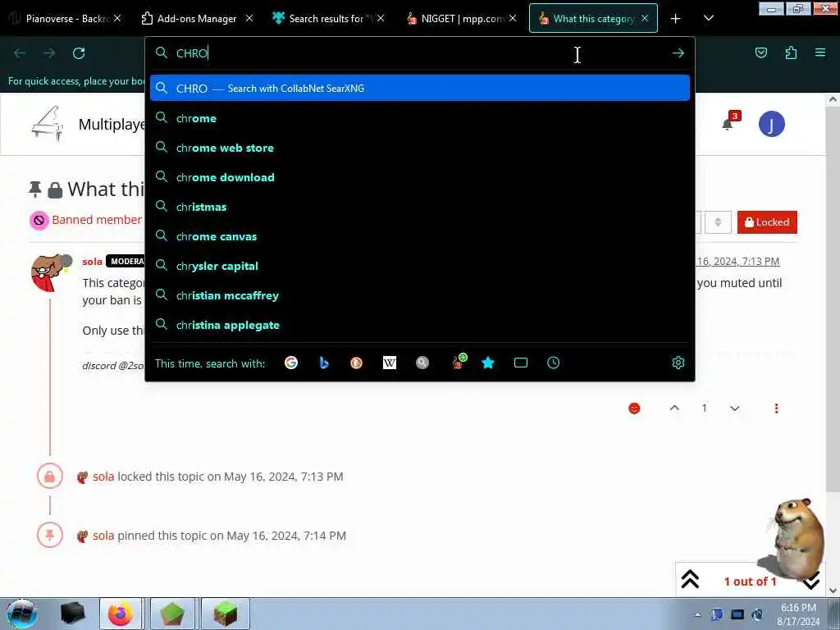
Task: Click the taskbar clock showing 6:16 PM
Action: point(797,614)
